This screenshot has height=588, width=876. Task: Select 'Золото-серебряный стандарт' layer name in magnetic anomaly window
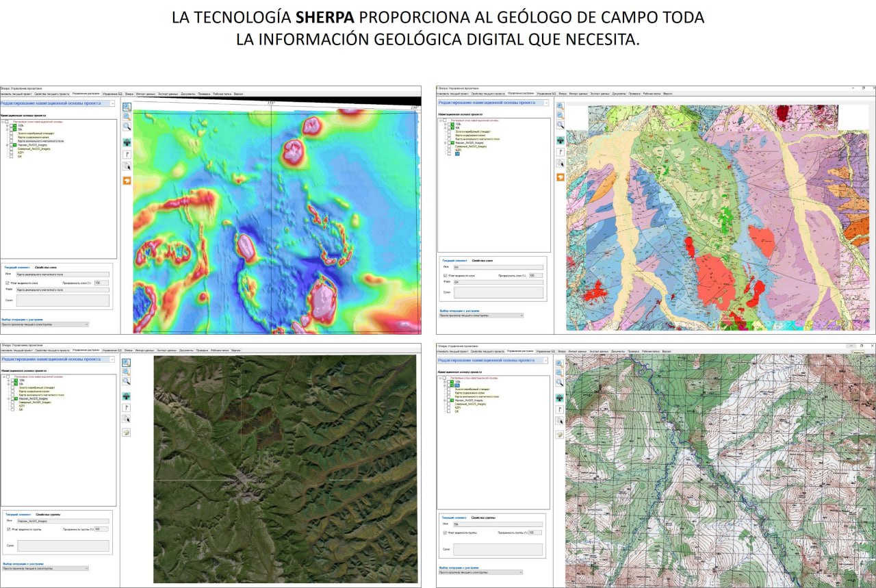(36, 133)
